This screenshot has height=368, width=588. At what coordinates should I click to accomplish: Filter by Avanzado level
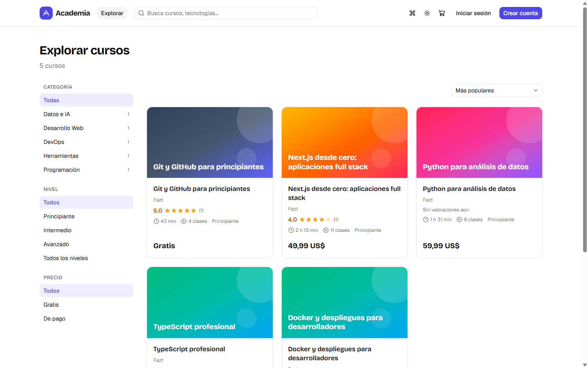87,244
